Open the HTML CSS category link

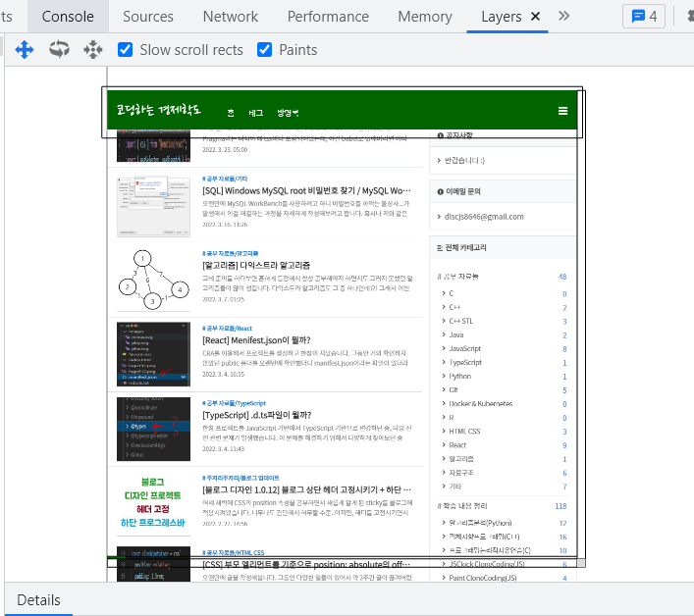(x=464, y=432)
